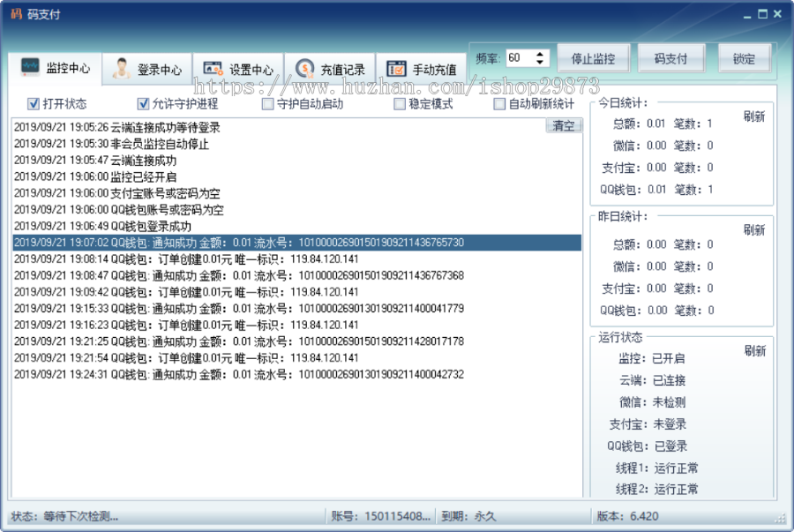Select log row QQ钱包登录成功
Image resolution: width=794 pixels, height=532 pixels.
pyautogui.click(x=296, y=226)
